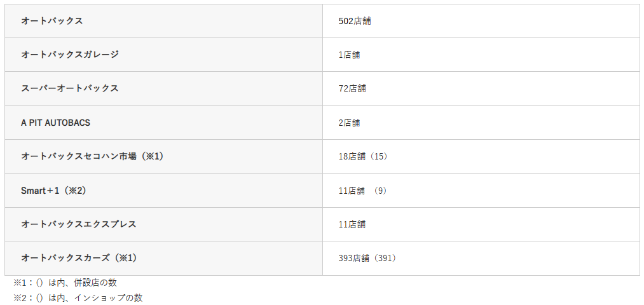Image resolution: width=644 pixels, height=305 pixels.
Task: Select the オートバックスカーズ（※1）label
Action: click(x=79, y=258)
